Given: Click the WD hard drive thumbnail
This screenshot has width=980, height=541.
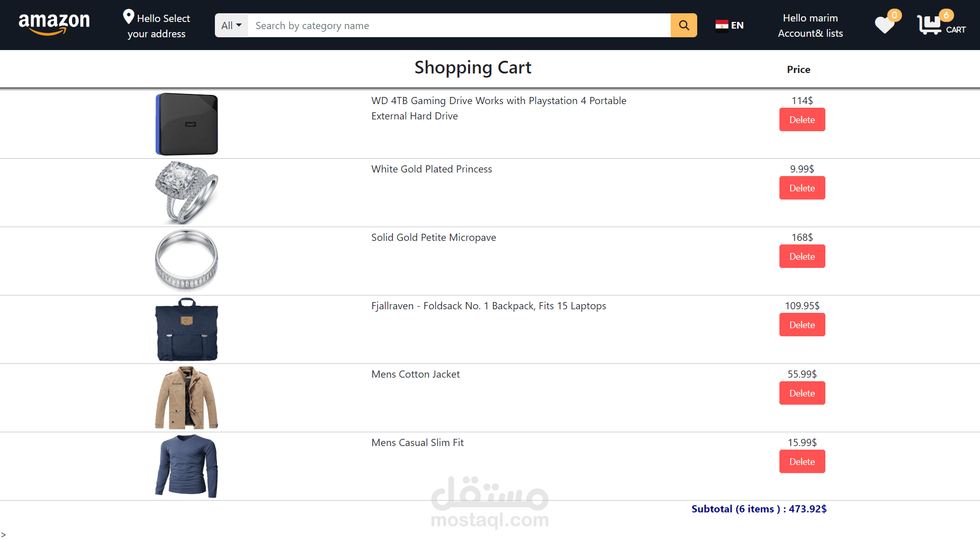Looking at the screenshot, I should [x=187, y=124].
